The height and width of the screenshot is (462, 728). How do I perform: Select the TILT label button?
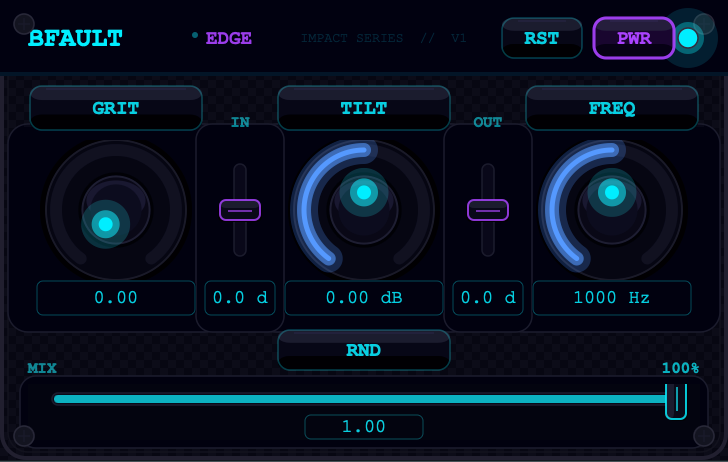(364, 108)
